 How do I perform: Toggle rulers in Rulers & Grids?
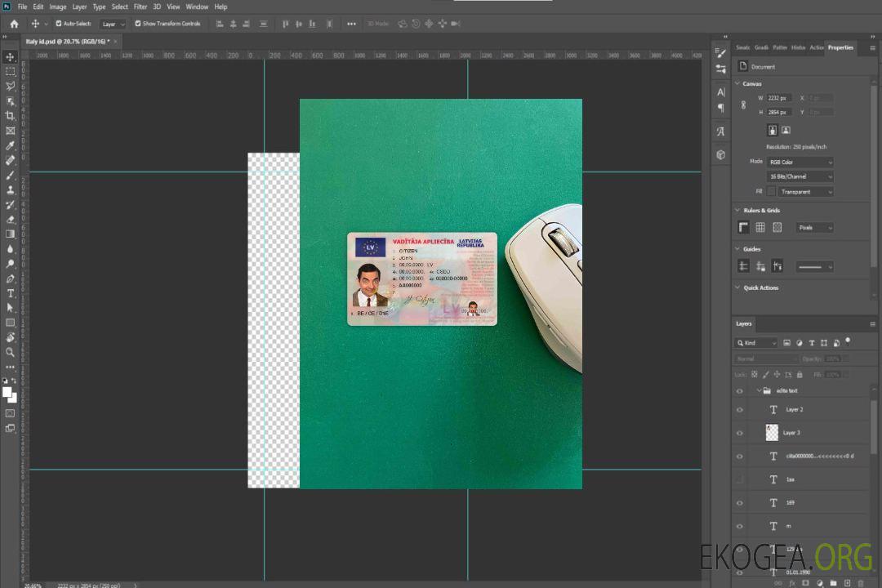tap(743, 227)
